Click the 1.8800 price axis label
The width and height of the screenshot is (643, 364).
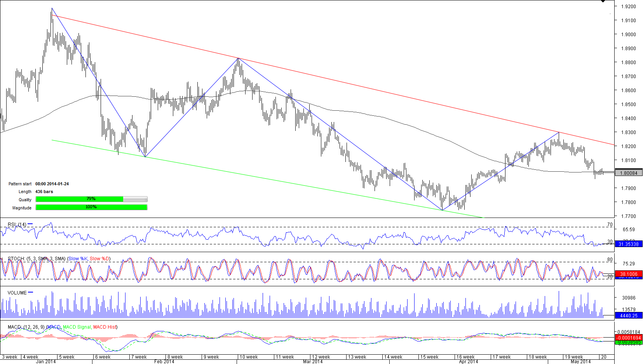point(628,62)
